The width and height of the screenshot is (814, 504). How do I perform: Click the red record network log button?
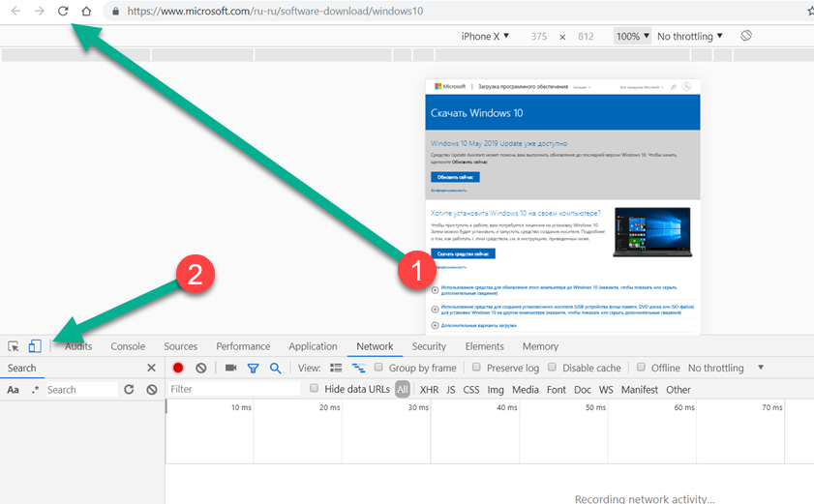[178, 368]
